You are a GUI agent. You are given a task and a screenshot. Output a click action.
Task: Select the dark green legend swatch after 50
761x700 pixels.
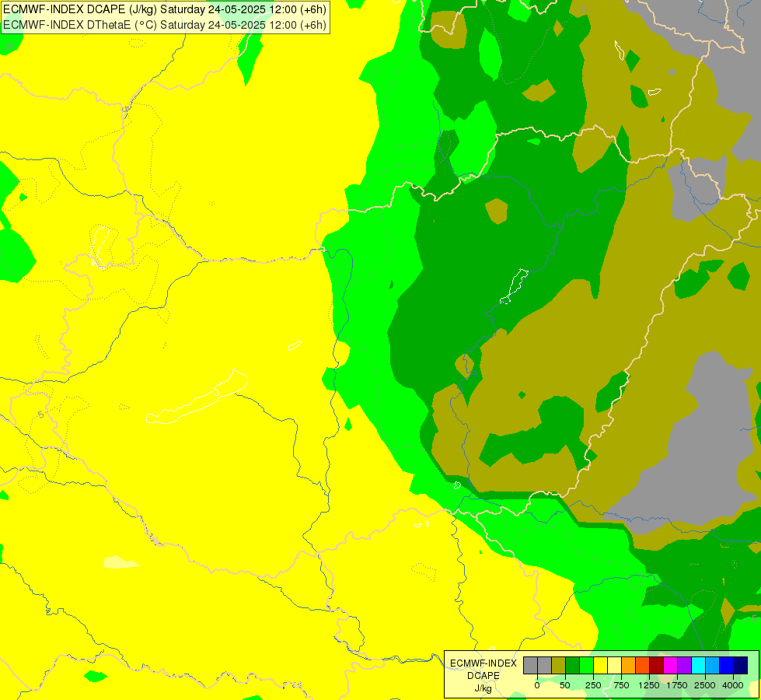tap(572, 666)
